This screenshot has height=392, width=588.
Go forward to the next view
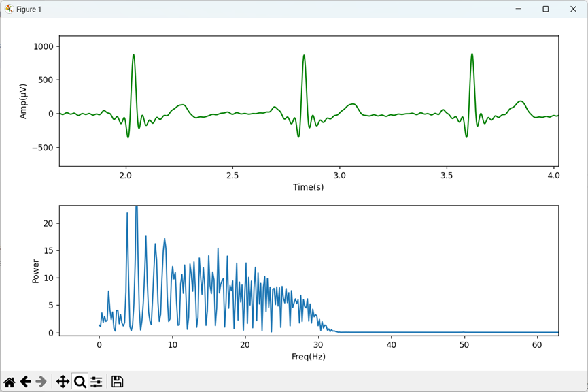pyautogui.click(x=41, y=382)
